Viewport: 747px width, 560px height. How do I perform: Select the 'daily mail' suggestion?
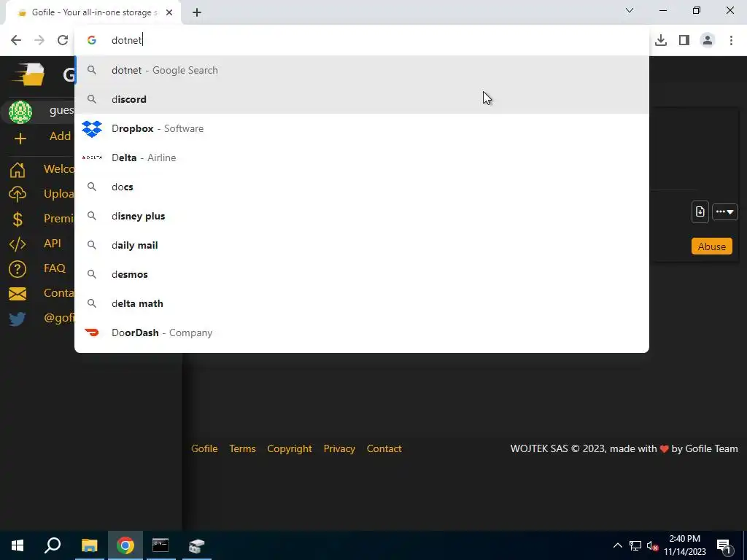point(362,245)
